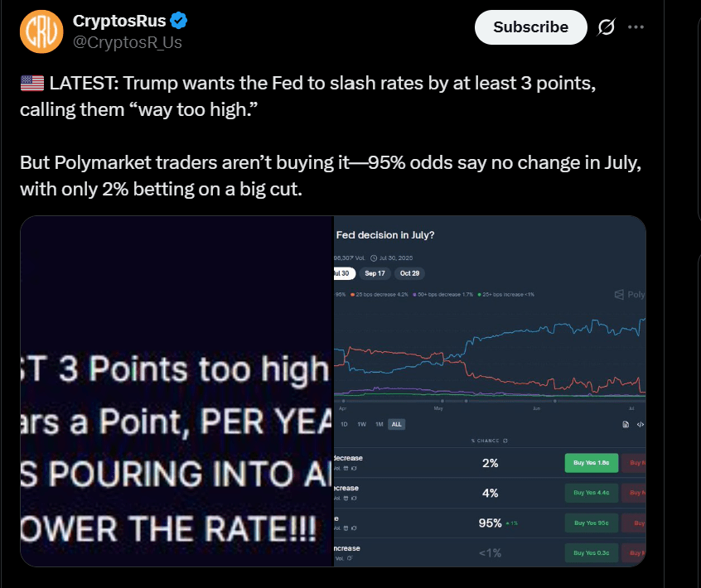The height and width of the screenshot is (588, 701).
Task: Switch to the Oct 29 date tab
Action: tap(409, 273)
